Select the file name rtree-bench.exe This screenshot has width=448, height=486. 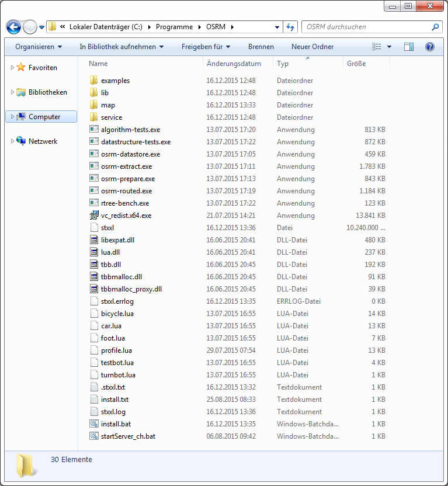click(x=125, y=203)
